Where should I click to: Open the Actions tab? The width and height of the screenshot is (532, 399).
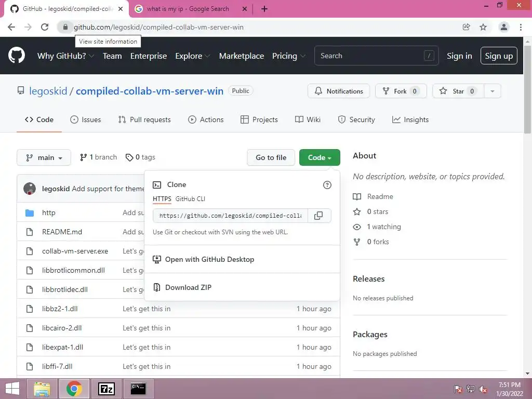tap(206, 119)
